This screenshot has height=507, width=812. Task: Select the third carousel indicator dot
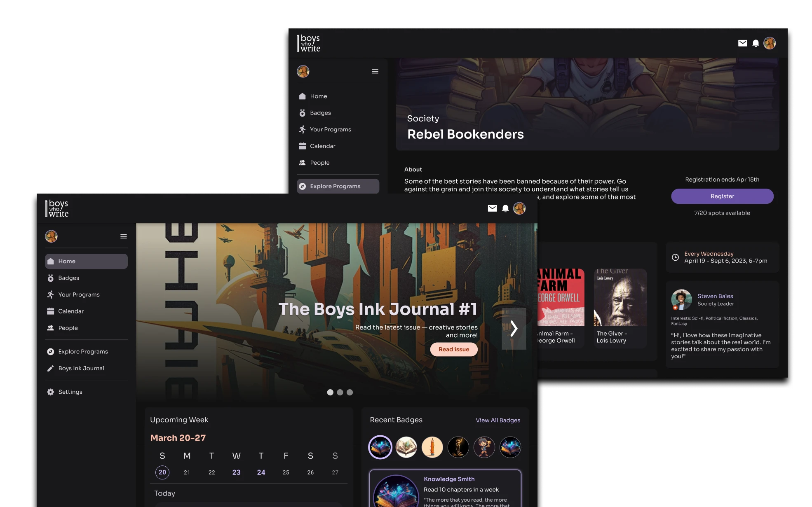click(350, 393)
